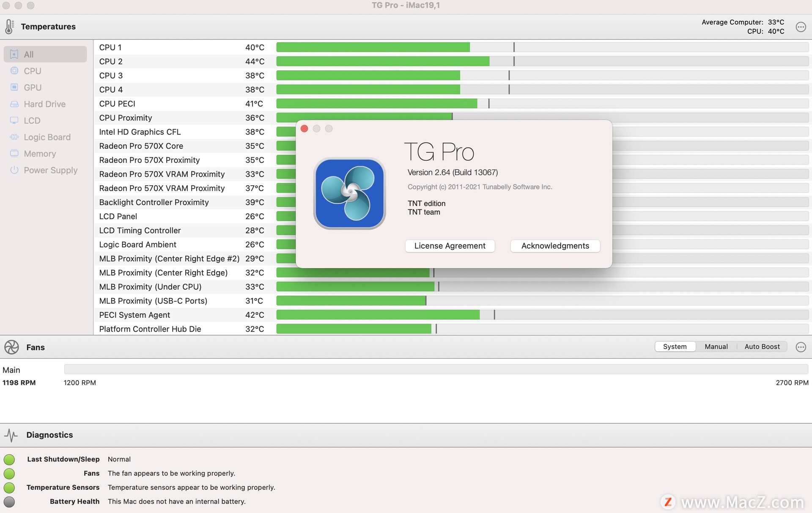Click green status dot for Fans diagnostic
This screenshot has height=513, width=812.
click(9, 473)
